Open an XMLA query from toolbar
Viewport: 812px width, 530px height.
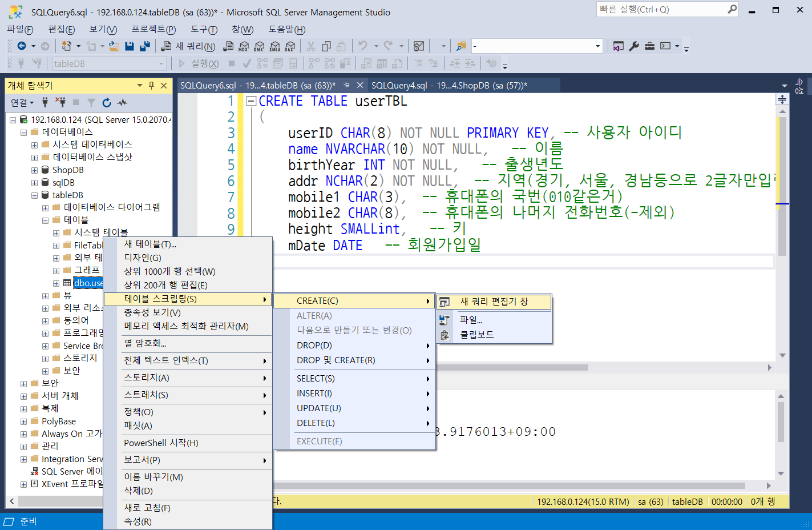pos(274,46)
